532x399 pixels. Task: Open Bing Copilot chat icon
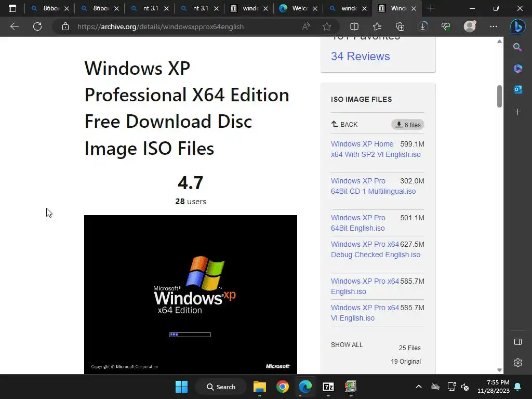click(518, 26)
